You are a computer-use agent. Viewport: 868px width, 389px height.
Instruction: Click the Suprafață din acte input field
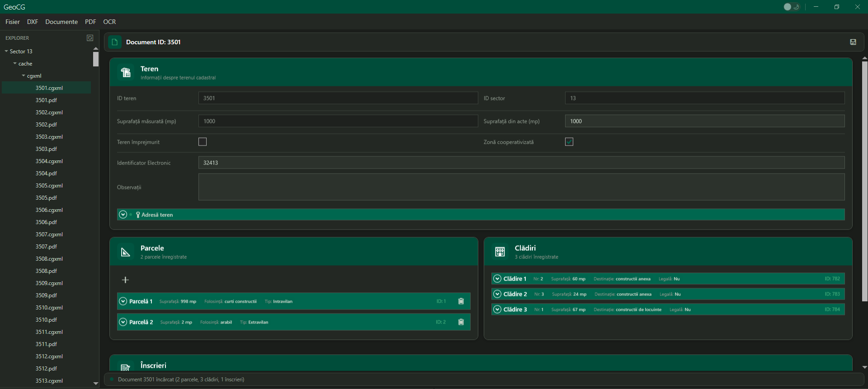[705, 121]
